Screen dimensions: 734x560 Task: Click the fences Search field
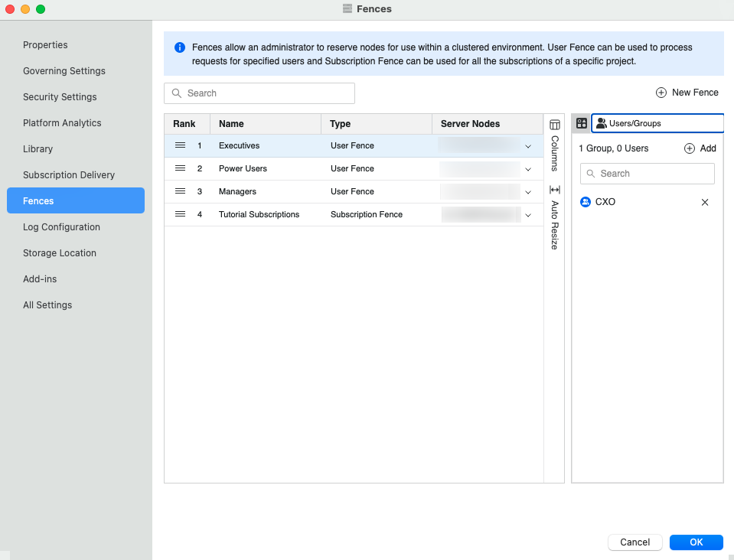(259, 93)
